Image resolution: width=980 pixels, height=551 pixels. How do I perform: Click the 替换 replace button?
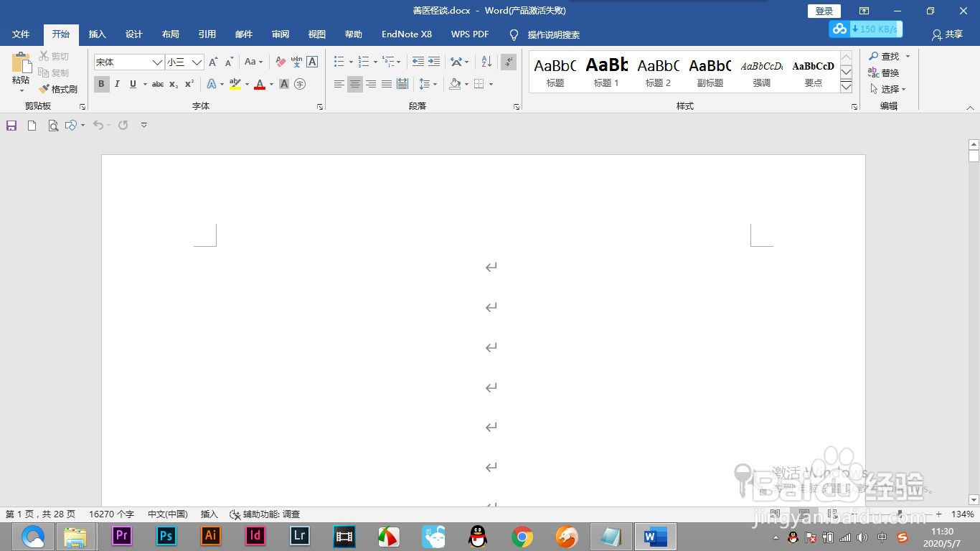(x=883, y=72)
